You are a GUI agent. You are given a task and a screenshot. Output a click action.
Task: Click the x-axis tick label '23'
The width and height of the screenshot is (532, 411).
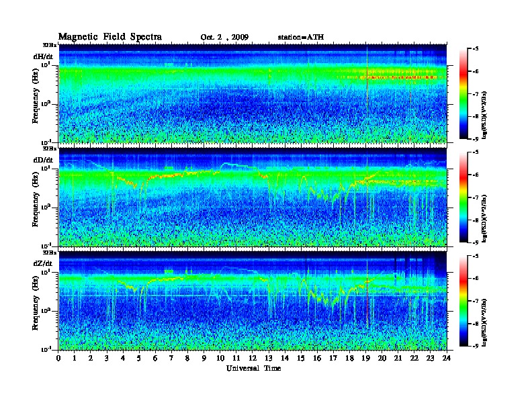pos(431,358)
